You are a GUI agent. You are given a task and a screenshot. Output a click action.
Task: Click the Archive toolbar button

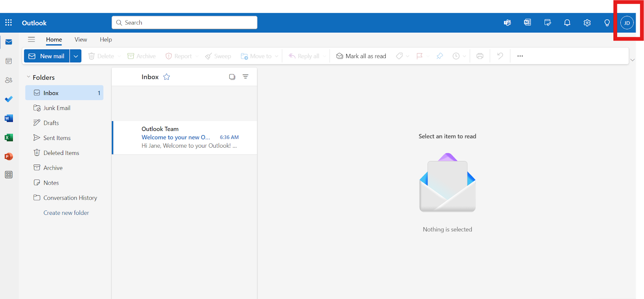(x=142, y=56)
